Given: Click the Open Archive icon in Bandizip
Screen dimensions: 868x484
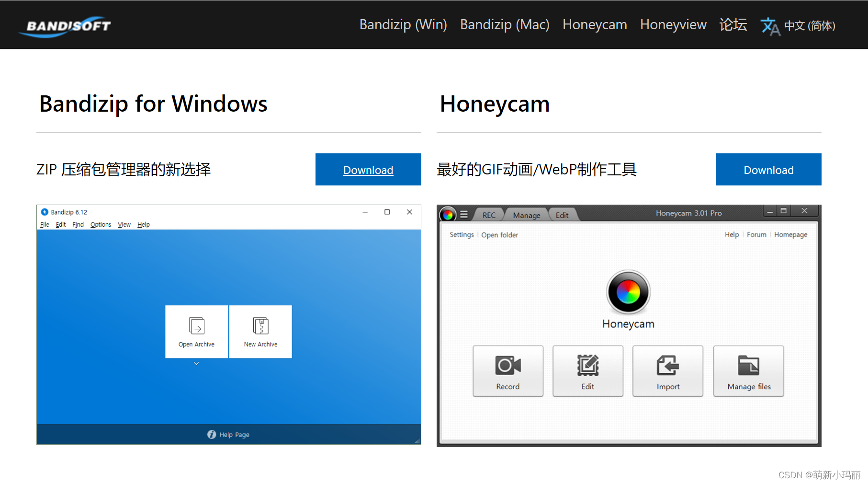Looking at the screenshot, I should (x=196, y=326).
